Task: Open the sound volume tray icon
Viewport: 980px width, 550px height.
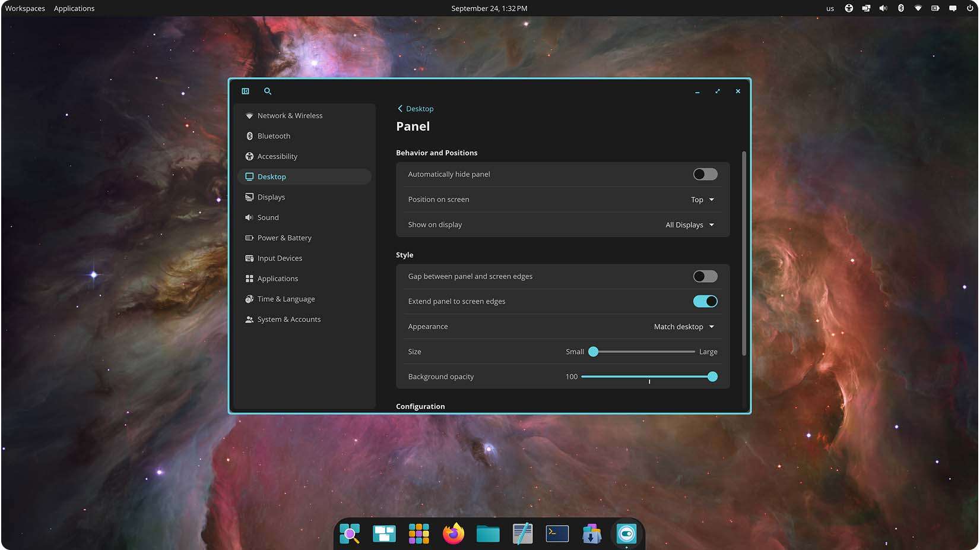Action: 883,8
